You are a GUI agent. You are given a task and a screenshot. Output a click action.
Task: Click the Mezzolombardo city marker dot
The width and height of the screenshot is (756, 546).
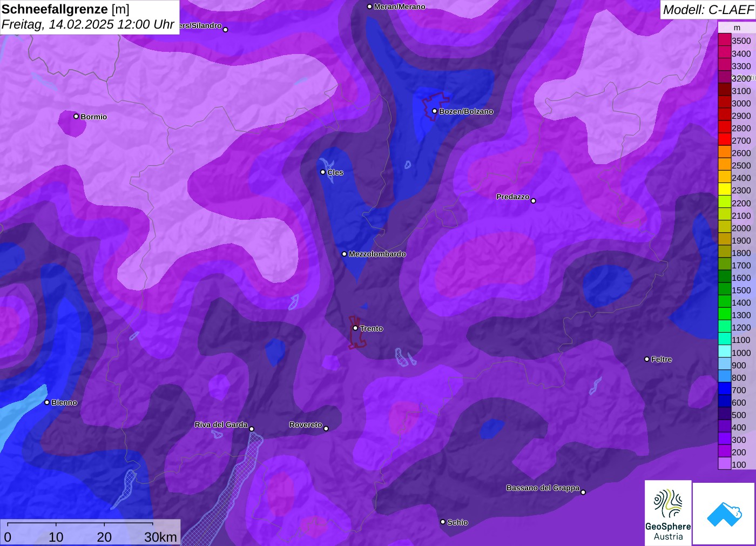tap(345, 254)
